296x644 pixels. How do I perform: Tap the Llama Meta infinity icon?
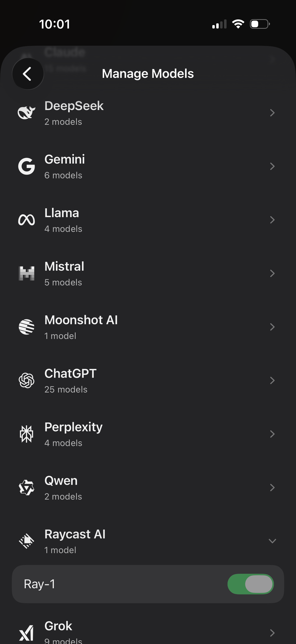pos(27,220)
